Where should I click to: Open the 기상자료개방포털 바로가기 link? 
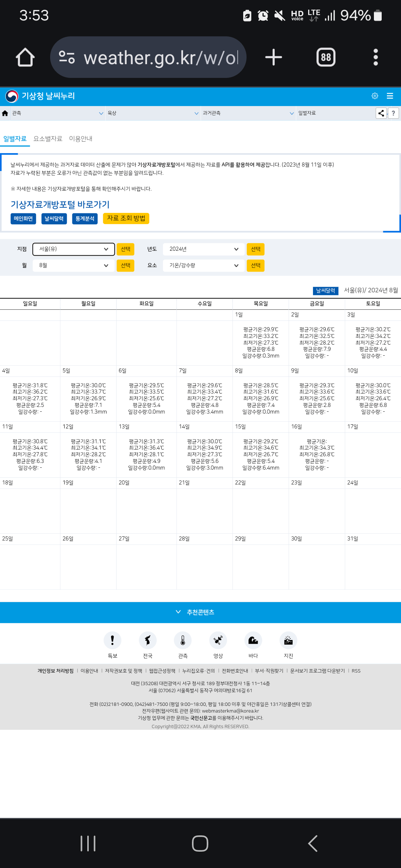[60, 204]
